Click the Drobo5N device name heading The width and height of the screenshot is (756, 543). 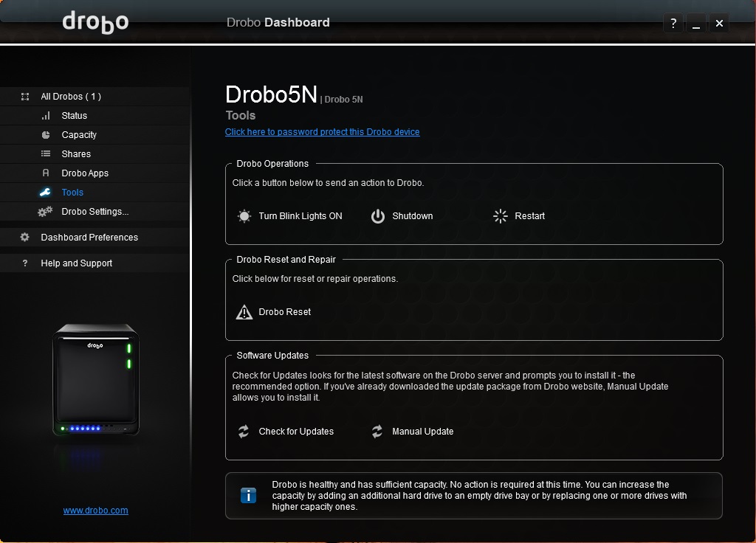click(272, 94)
